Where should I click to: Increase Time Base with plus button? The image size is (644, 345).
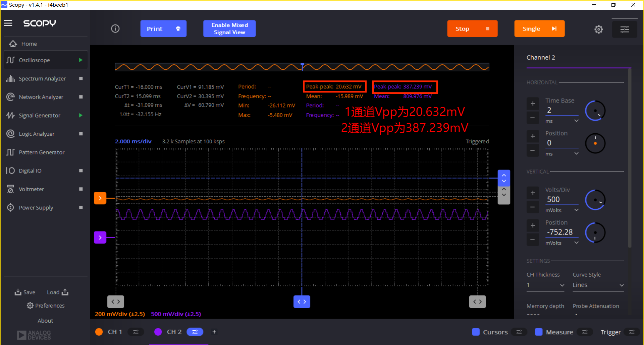[533, 103]
